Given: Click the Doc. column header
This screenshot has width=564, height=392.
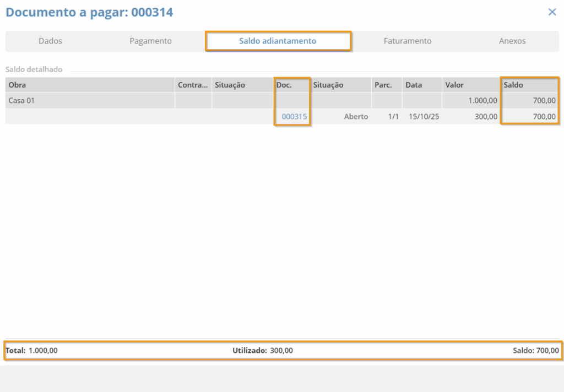Looking at the screenshot, I should point(284,85).
